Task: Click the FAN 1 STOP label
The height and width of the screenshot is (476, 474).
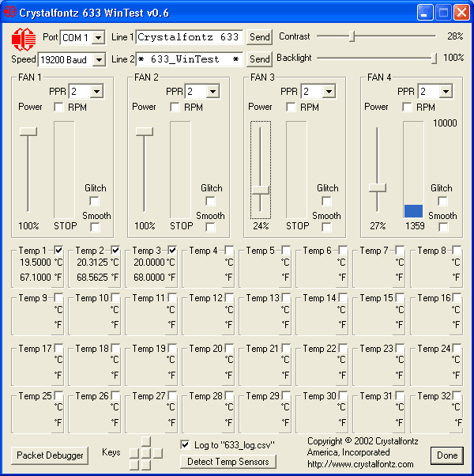Action: [66, 226]
